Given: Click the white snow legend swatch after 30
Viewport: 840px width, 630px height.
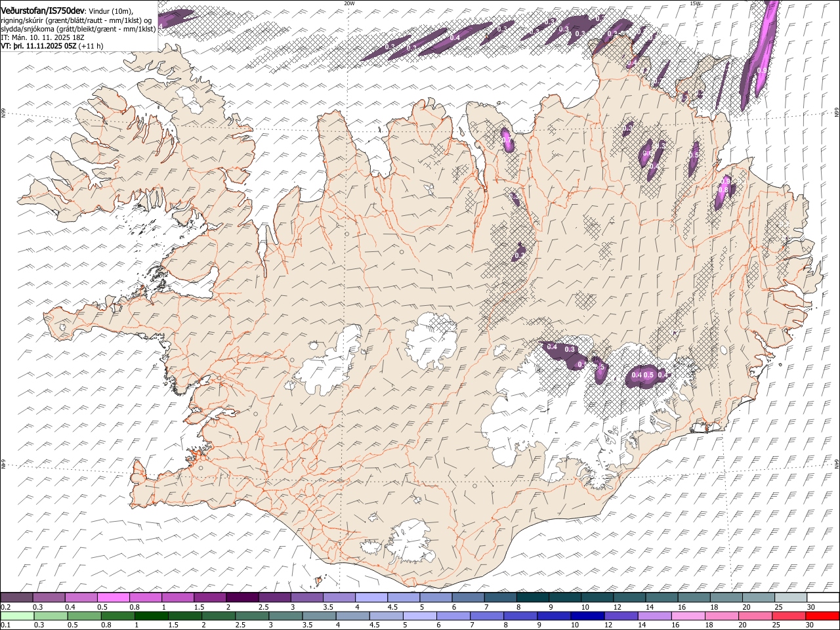Looking at the screenshot, I should click(x=823, y=597).
